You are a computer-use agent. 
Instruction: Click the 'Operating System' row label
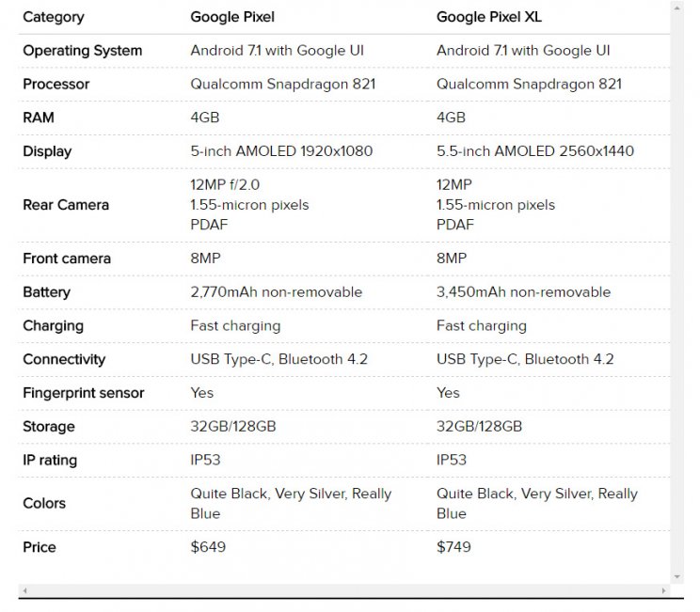tap(83, 51)
